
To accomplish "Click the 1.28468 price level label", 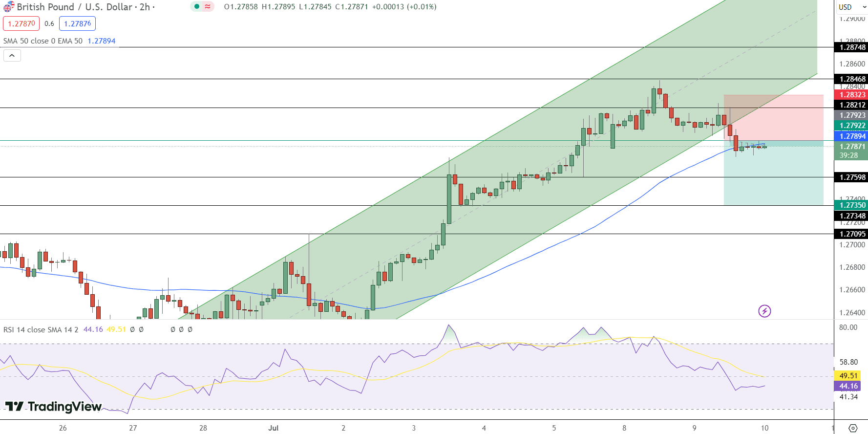I will [852, 79].
